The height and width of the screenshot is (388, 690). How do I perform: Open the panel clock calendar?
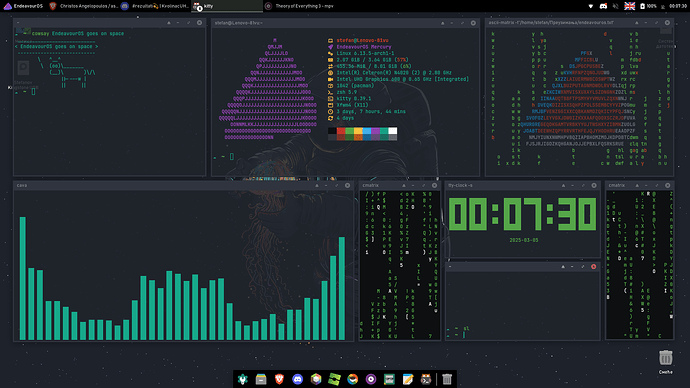pos(678,6)
